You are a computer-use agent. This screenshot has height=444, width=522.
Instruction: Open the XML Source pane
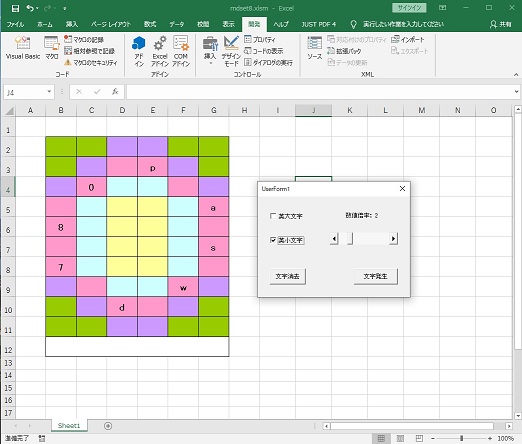[314, 48]
